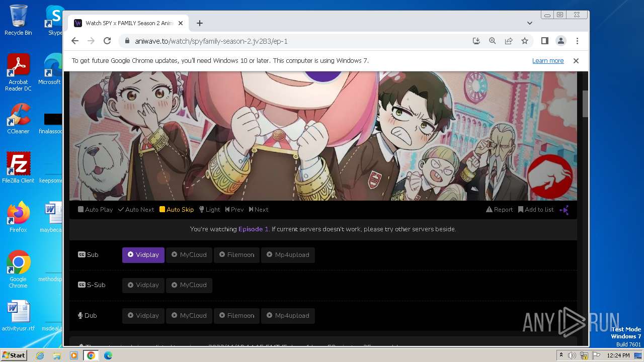Open Chrome side panel
Image resolution: width=644 pixels, height=362 pixels.
[545, 41]
